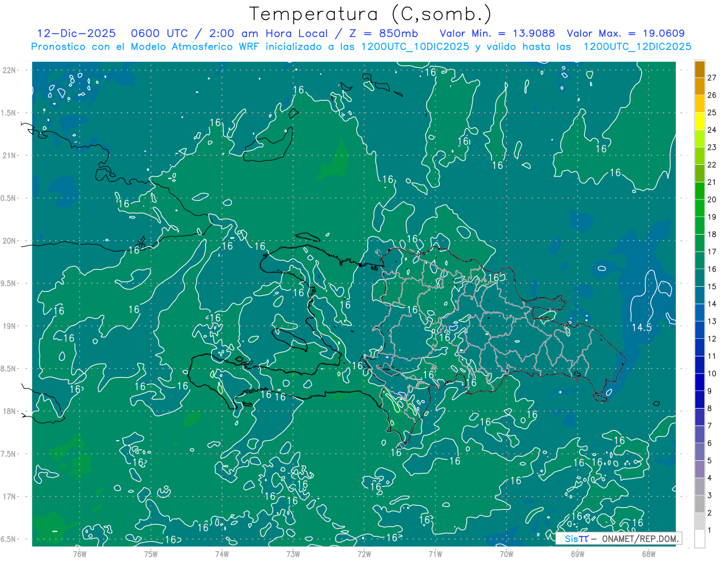Click the color bar label "20"
728x562 pixels.
pos(712,199)
